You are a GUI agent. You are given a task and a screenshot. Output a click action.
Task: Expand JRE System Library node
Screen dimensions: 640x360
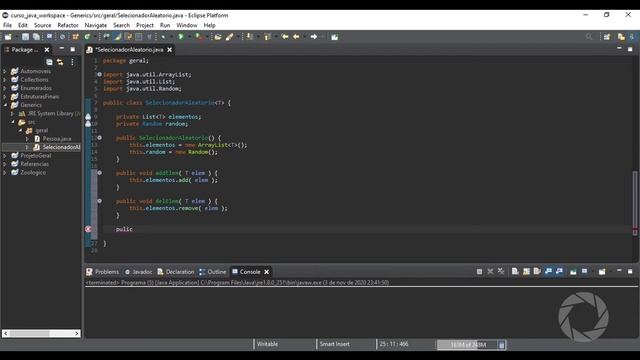point(12,113)
